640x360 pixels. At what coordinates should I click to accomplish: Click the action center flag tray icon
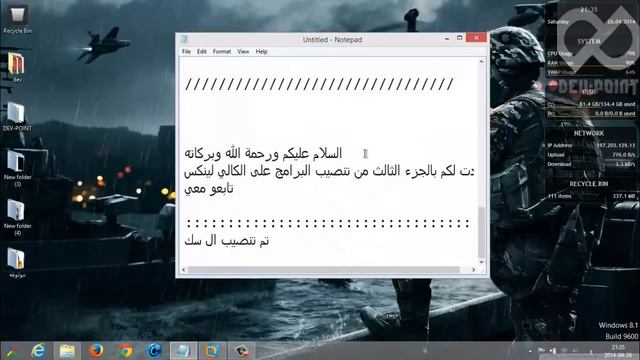pos(542,351)
